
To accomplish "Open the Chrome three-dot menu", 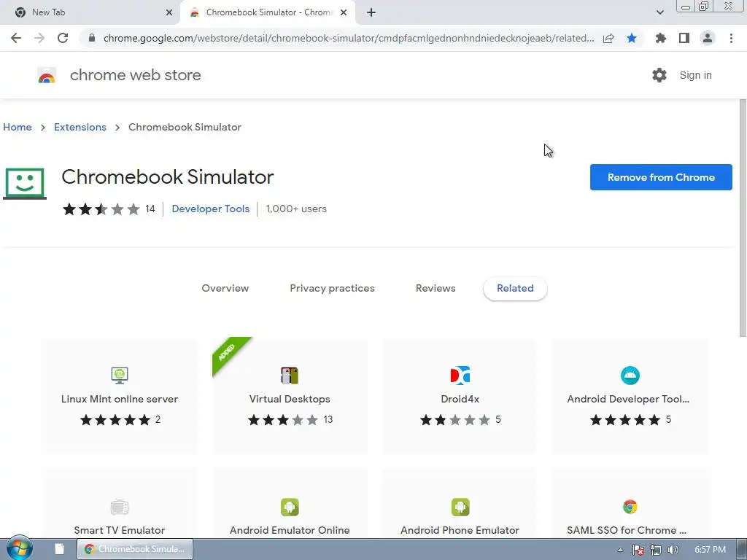I will (731, 38).
